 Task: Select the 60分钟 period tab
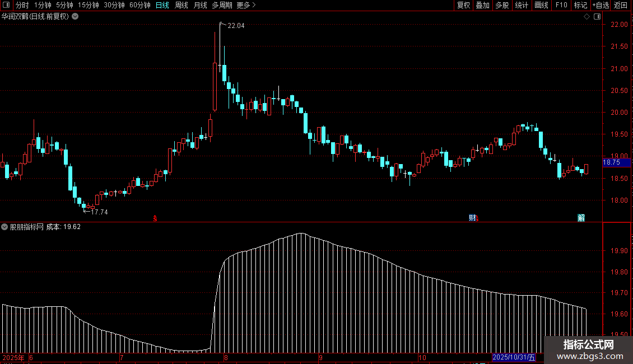click(140, 5)
